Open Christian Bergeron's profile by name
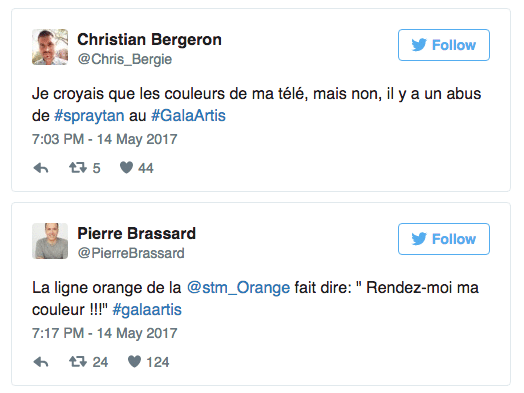524x393 pixels. (149, 40)
